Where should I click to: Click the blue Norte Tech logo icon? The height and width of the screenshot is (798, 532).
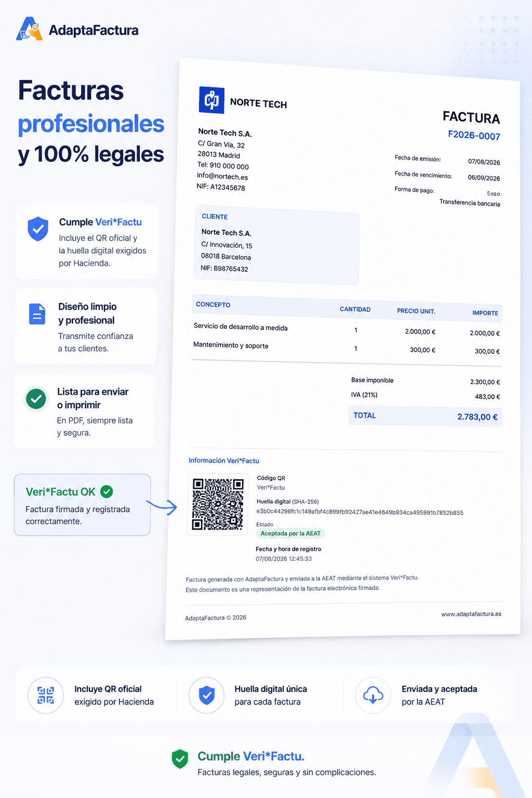point(211,100)
